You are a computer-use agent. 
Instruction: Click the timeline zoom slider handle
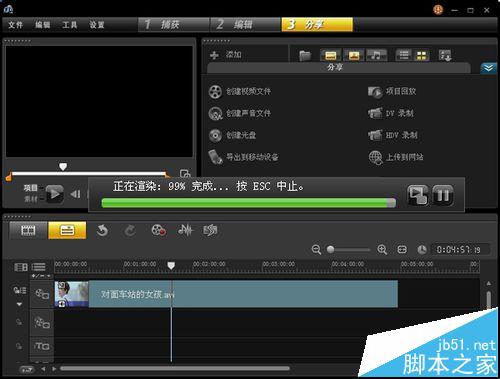pos(330,250)
